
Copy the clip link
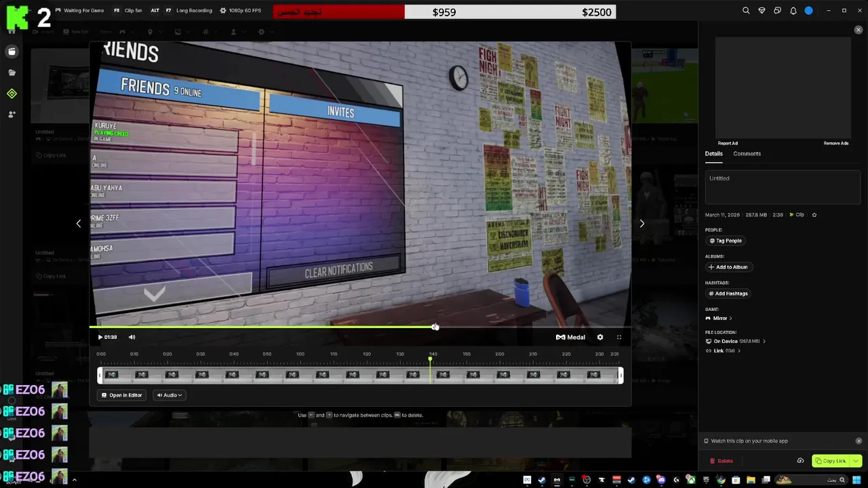831,461
